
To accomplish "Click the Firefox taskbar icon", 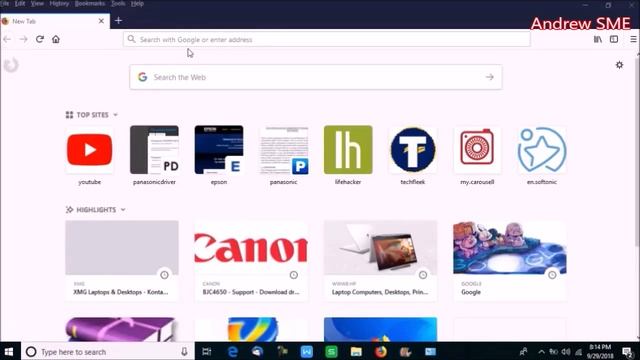I will [x=381, y=351].
